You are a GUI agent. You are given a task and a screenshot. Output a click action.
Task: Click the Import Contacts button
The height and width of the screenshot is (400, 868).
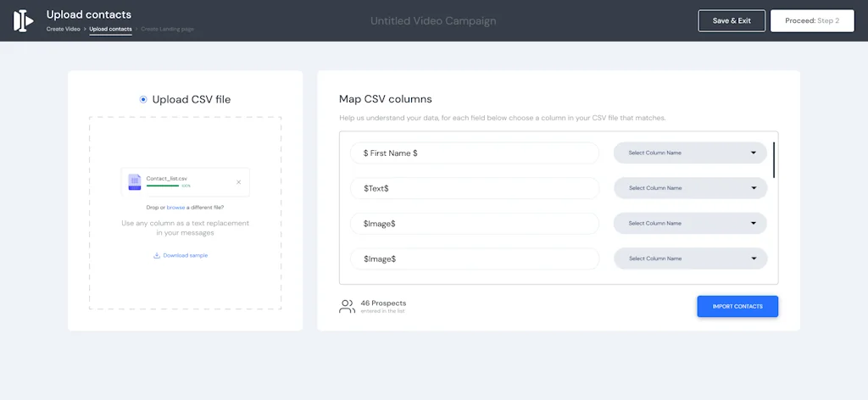tap(737, 307)
